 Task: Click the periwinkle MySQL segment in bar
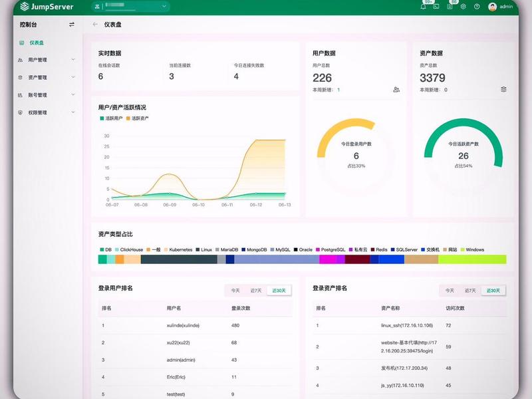277,259
